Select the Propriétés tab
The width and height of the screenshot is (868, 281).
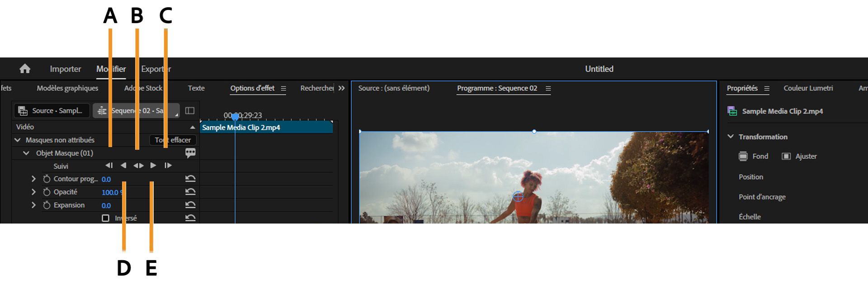[742, 88]
